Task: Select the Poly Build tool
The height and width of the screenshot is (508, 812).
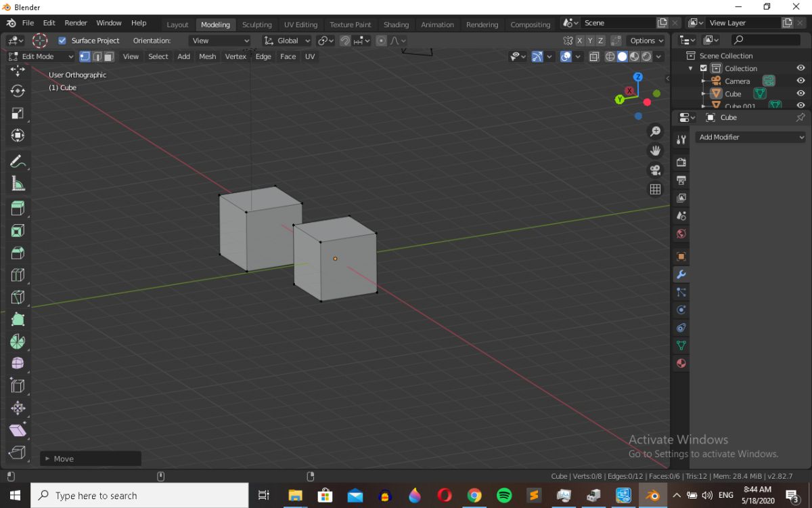Action: coord(18,320)
